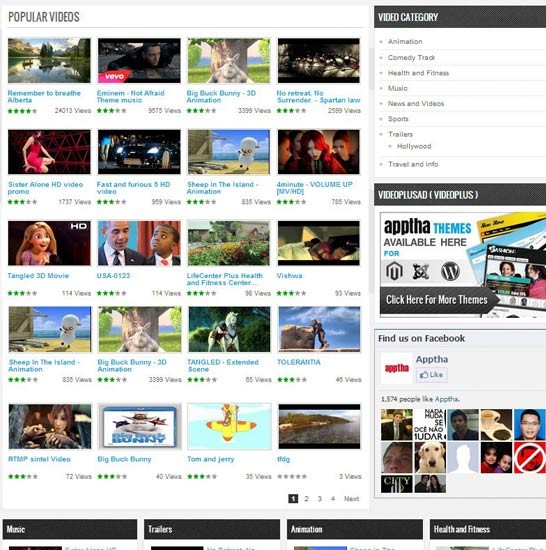Screen dimensions: 546x550
Task: Click the star rating under Tangled 3D Movie
Action: coord(22,293)
